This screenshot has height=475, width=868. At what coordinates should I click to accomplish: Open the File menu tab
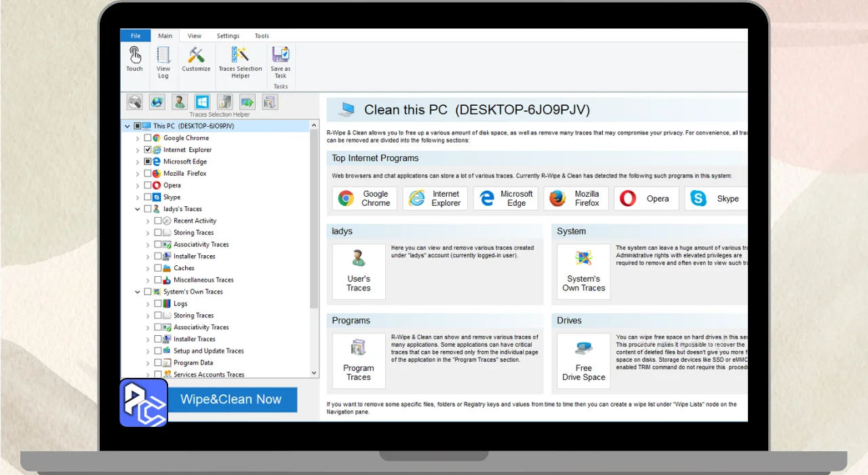point(136,36)
